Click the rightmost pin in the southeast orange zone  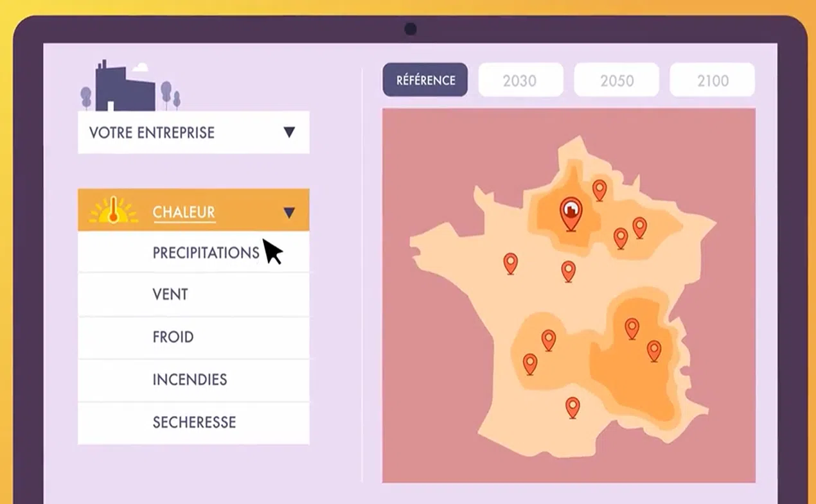click(x=654, y=350)
